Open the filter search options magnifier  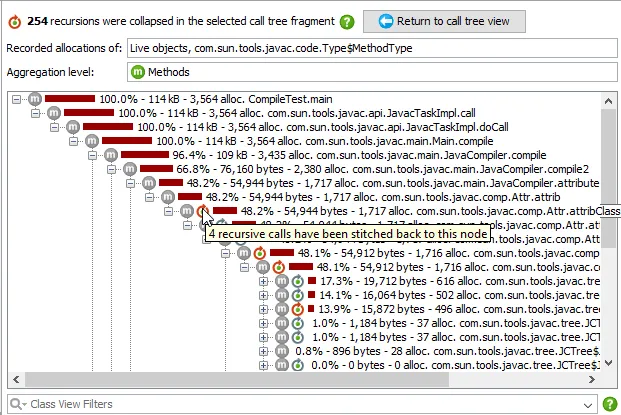[x=18, y=404]
